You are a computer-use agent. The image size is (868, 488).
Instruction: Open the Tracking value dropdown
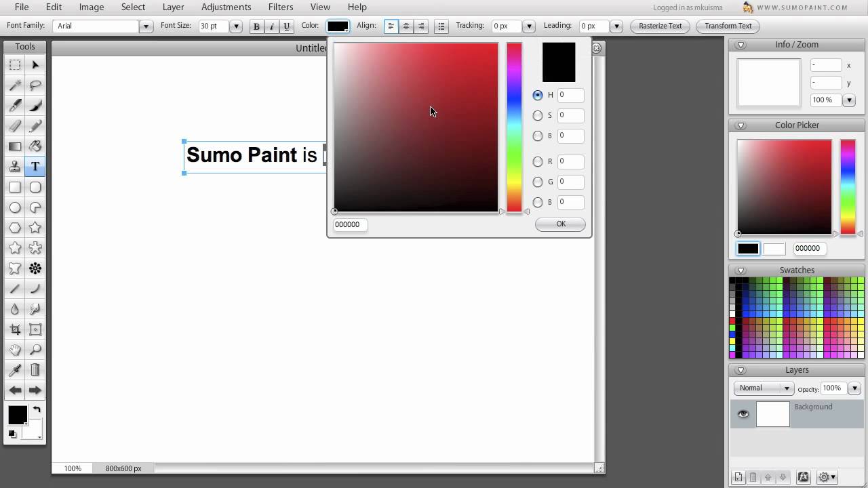528,26
